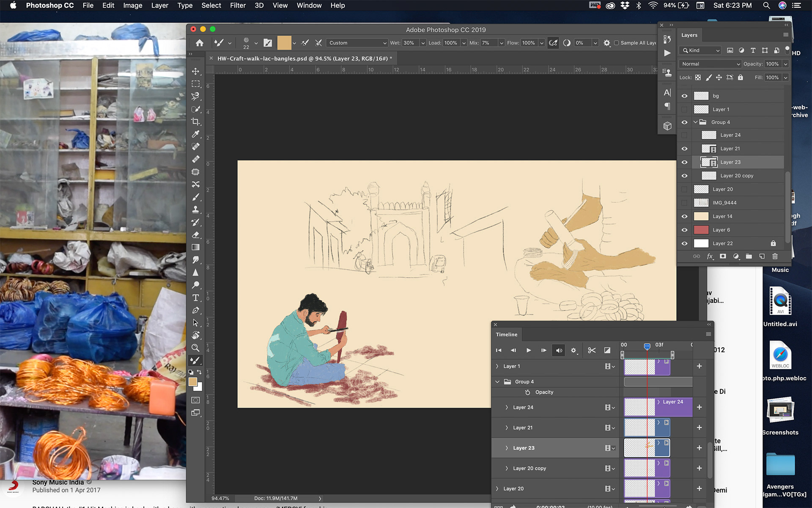
Task: Open Spotlight search in menu bar
Action: click(x=766, y=6)
